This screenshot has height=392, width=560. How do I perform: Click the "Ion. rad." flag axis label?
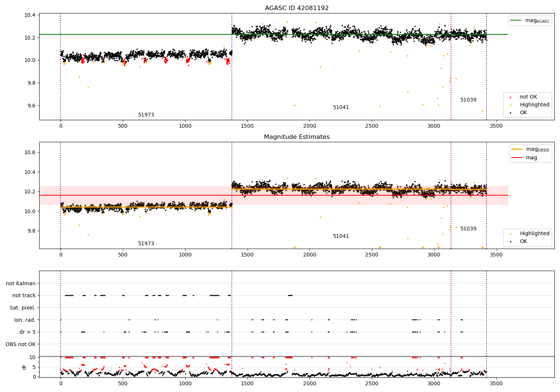click(25, 320)
